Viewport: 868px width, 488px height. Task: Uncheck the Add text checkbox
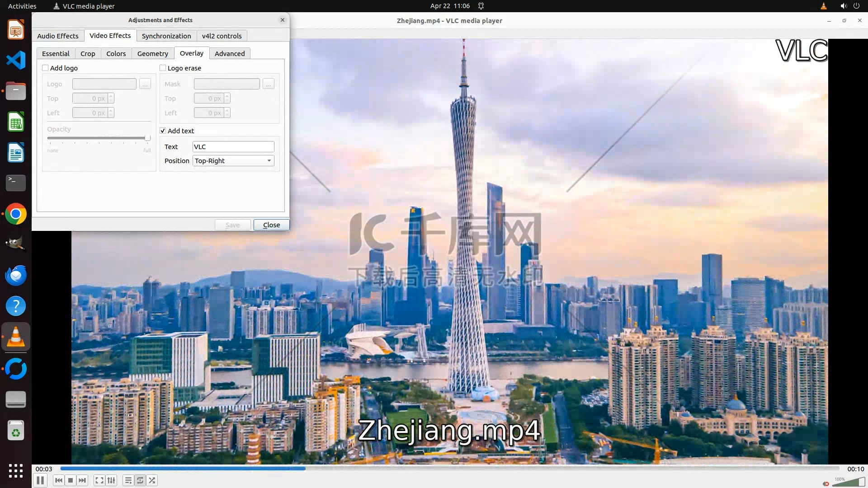click(x=163, y=131)
